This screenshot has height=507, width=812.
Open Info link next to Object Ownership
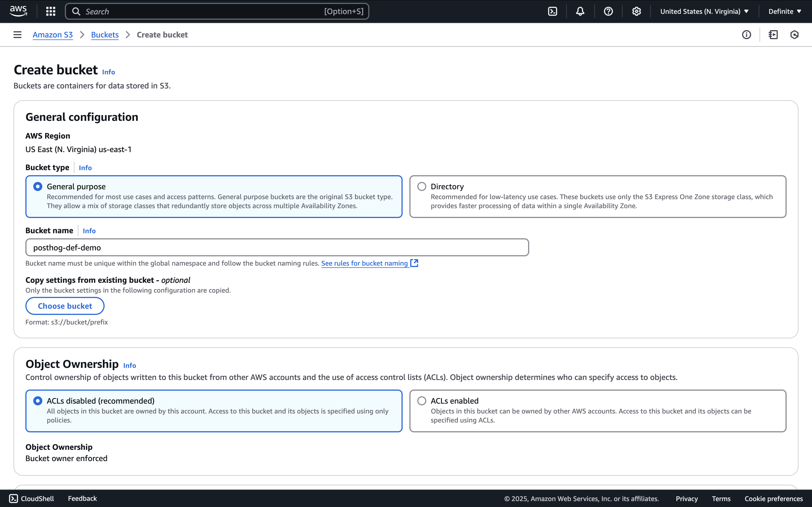pos(129,366)
